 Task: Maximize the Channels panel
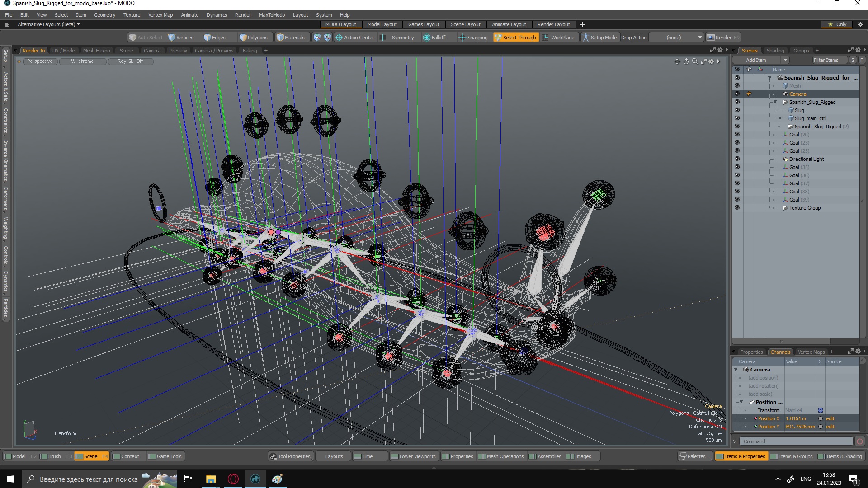pos(850,352)
